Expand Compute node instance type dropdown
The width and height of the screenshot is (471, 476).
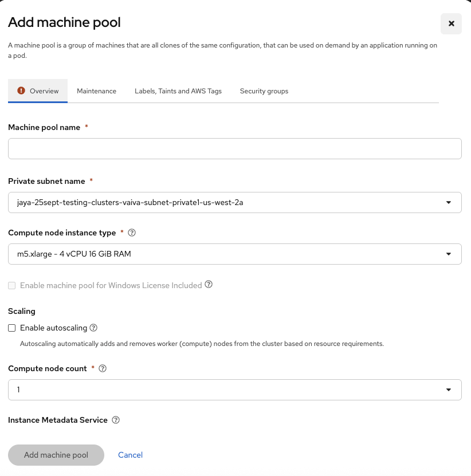click(234, 254)
